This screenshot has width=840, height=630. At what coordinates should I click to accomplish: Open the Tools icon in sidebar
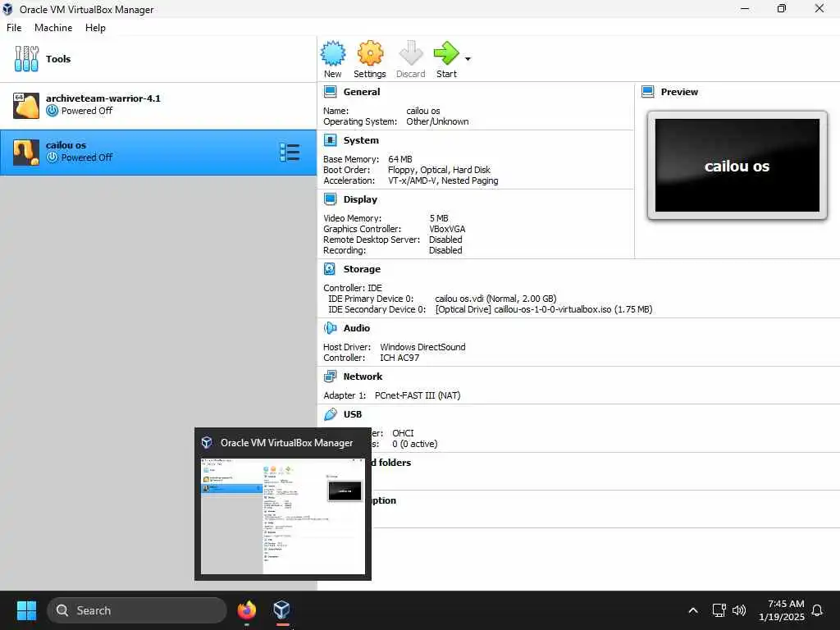click(26, 58)
